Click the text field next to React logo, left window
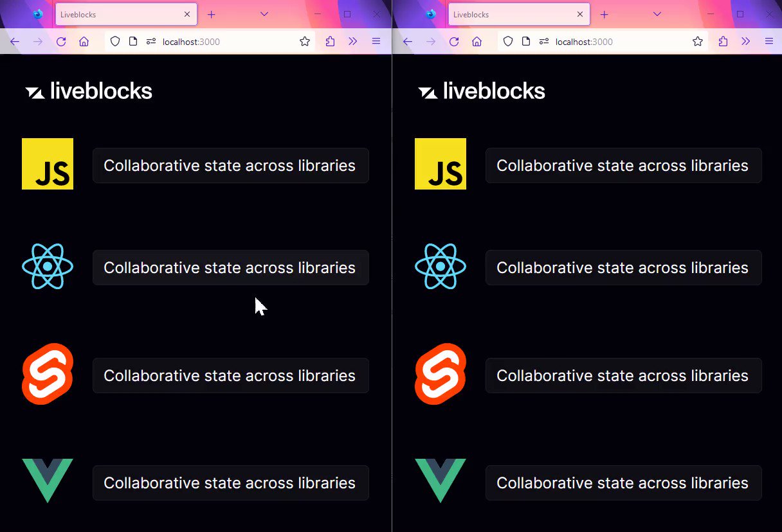Screen dimensions: 782x532 [x=231, y=268]
